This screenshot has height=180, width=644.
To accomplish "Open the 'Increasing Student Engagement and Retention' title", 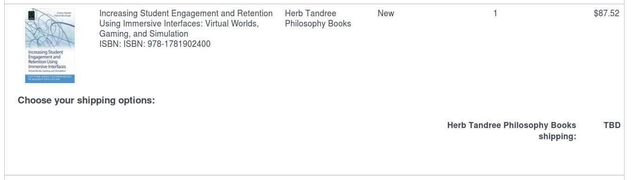I will coord(186,13).
